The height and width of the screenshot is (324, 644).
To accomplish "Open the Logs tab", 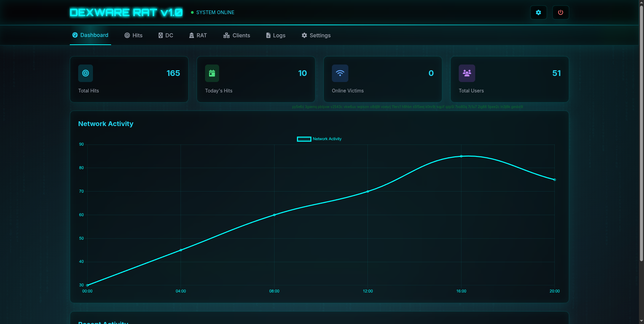I will coord(276,36).
